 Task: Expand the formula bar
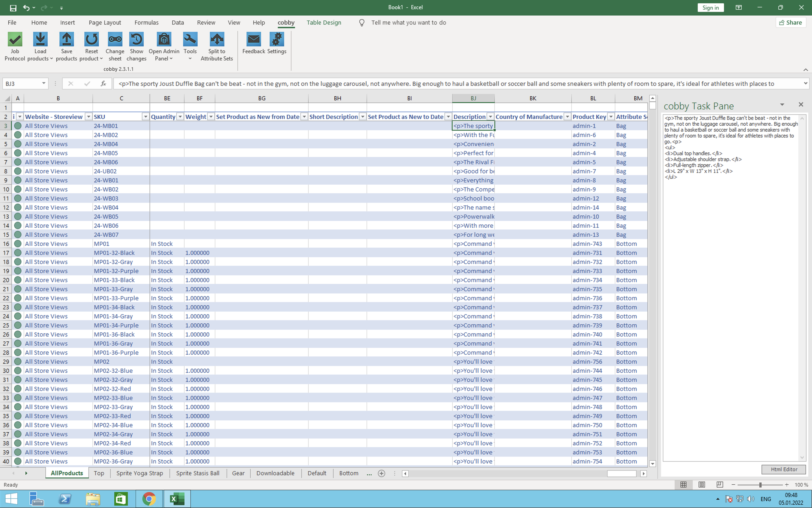pos(806,83)
